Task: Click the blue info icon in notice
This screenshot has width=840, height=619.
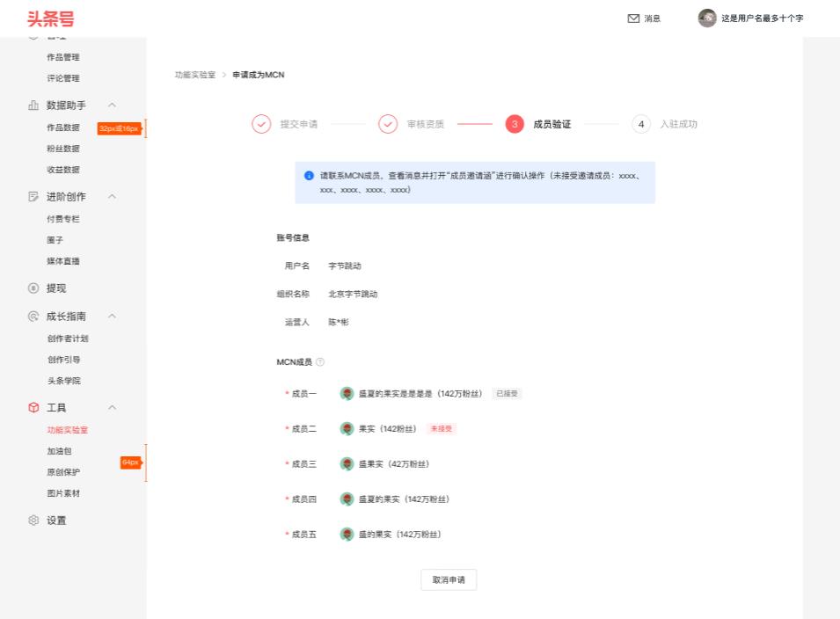Action: tap(309, 177)
